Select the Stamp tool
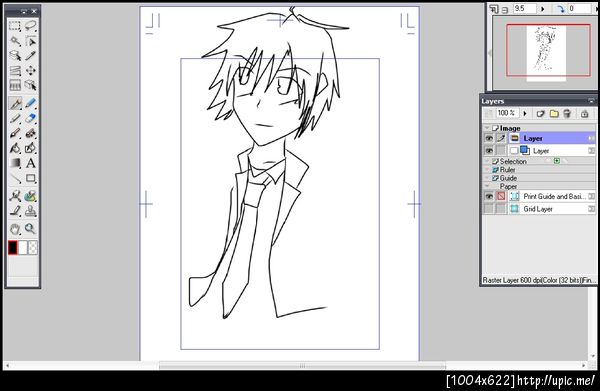Viewport: 600px width, 391px height. [31, 211]
